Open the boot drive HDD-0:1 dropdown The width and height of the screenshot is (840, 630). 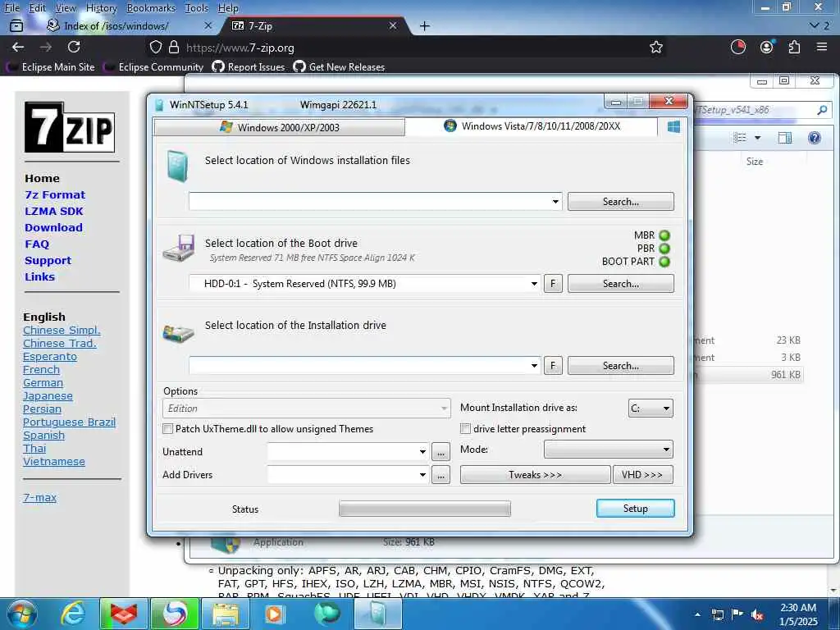tap(534, 283)
